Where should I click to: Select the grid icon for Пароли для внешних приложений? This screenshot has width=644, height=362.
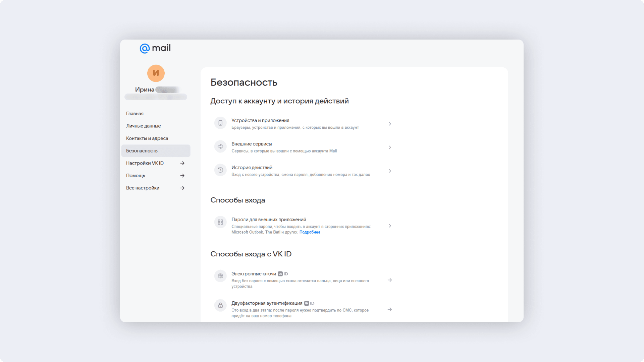[x=220, y=222]
